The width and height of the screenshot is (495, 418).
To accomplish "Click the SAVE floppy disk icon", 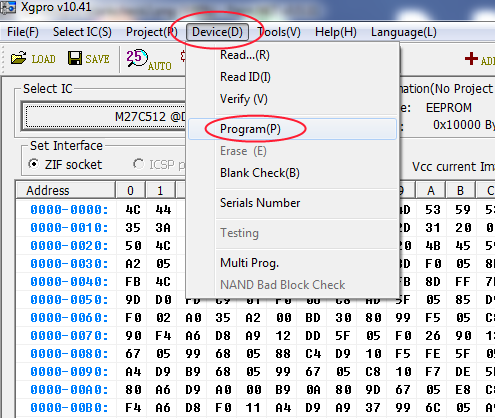I will point(75,58).
